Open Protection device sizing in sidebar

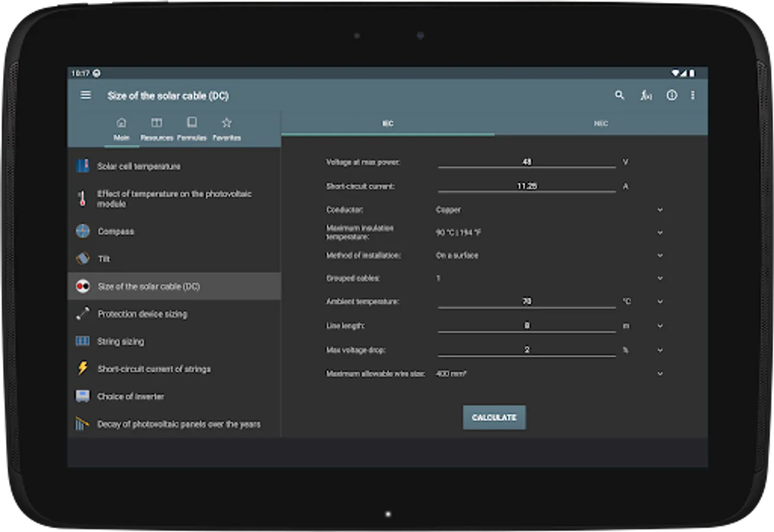[x=143, y=314]
